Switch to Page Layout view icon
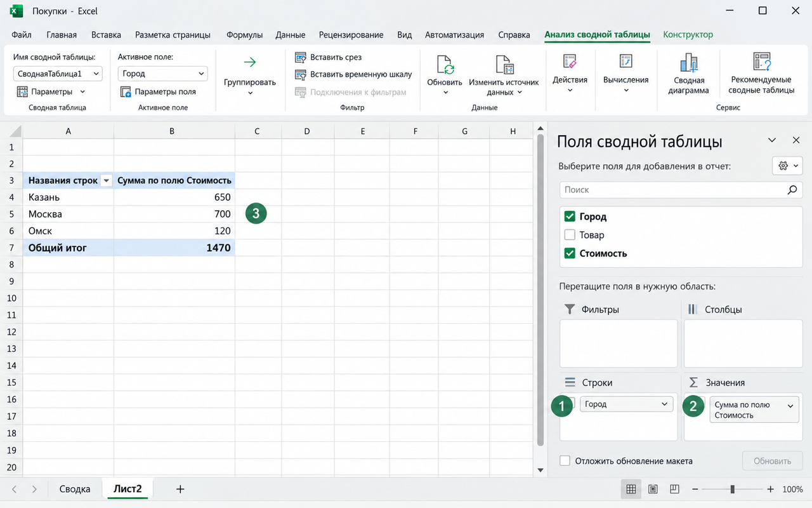Image resolution: width=812 pixels, height=508 pixels. point(653,490)
